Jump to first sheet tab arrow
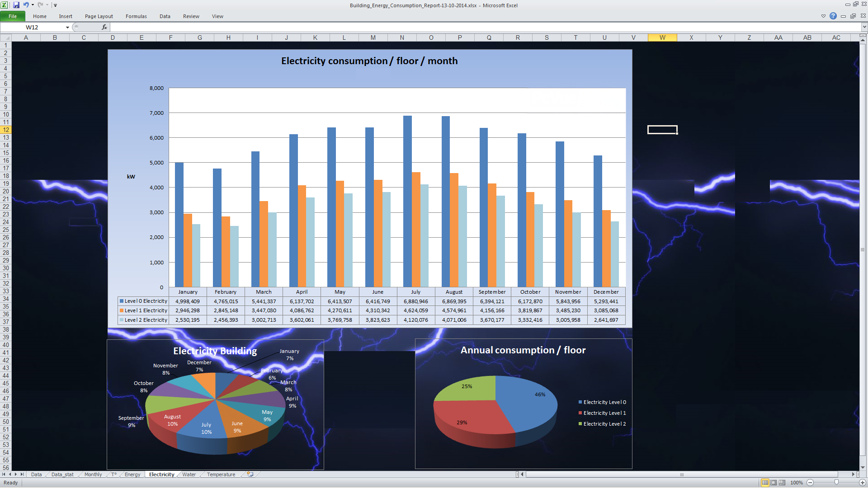 point(4,474)
